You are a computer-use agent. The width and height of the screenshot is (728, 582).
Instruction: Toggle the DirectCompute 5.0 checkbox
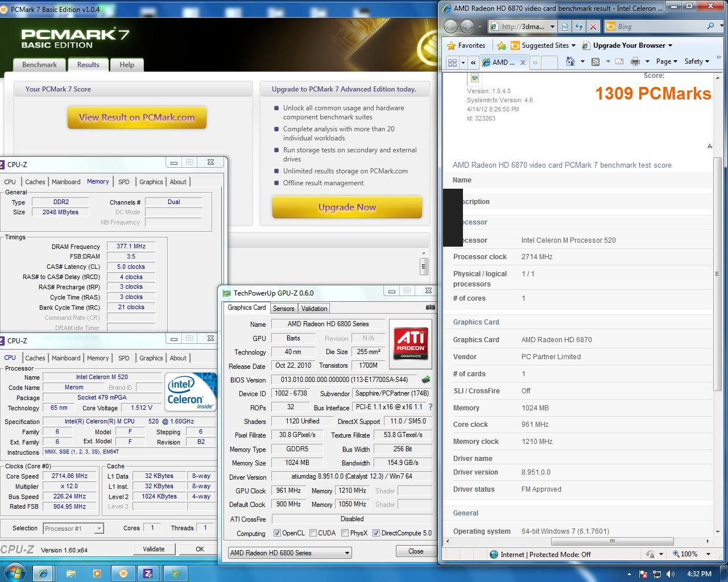[376, 533]
